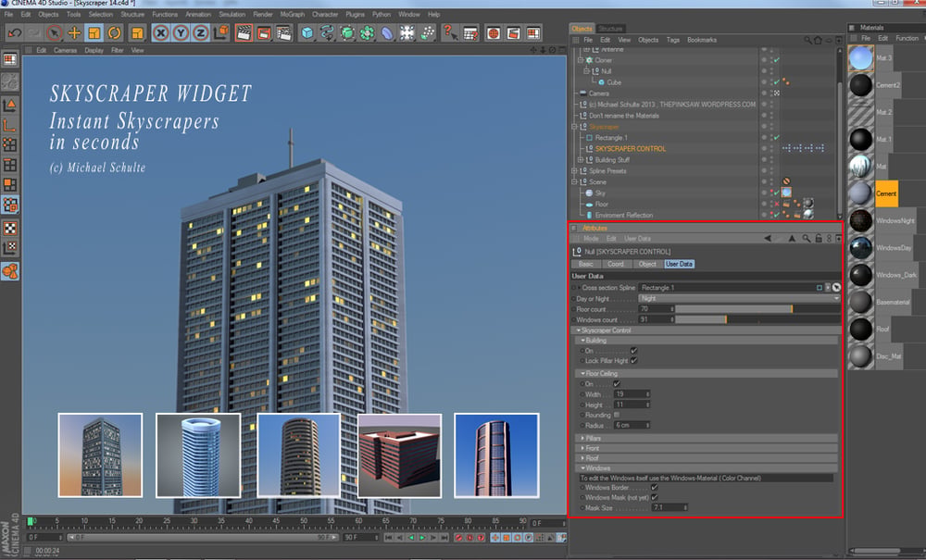
Task: Click the green array modeling icon
Action: [368, 33]
